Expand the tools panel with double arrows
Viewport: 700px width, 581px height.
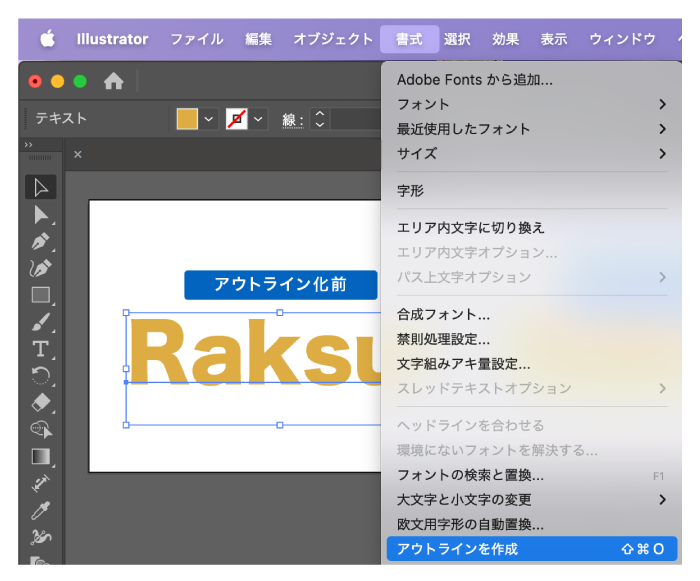click(x=29, y=145)
